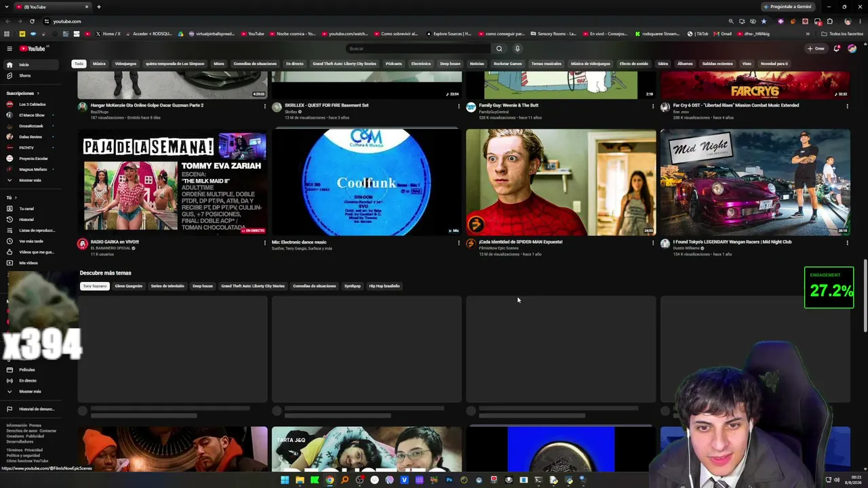
Task: Expand the Tú section arrow
Action: pos(17,198)
